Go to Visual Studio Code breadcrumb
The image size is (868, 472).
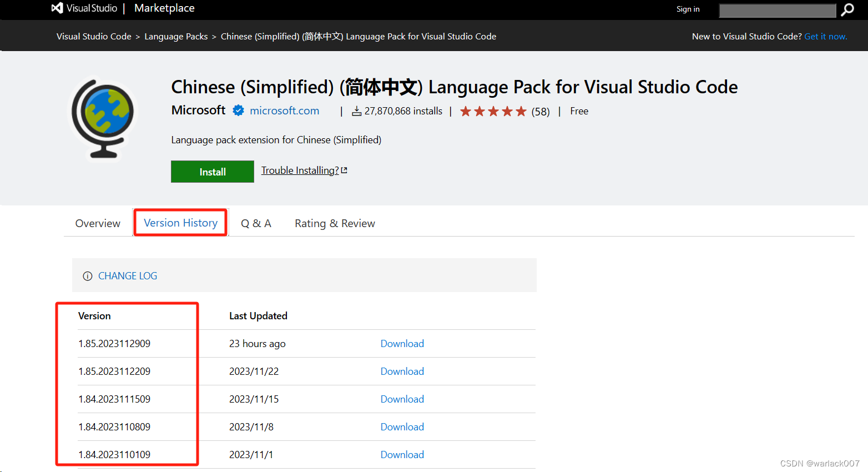click(94, 37)
